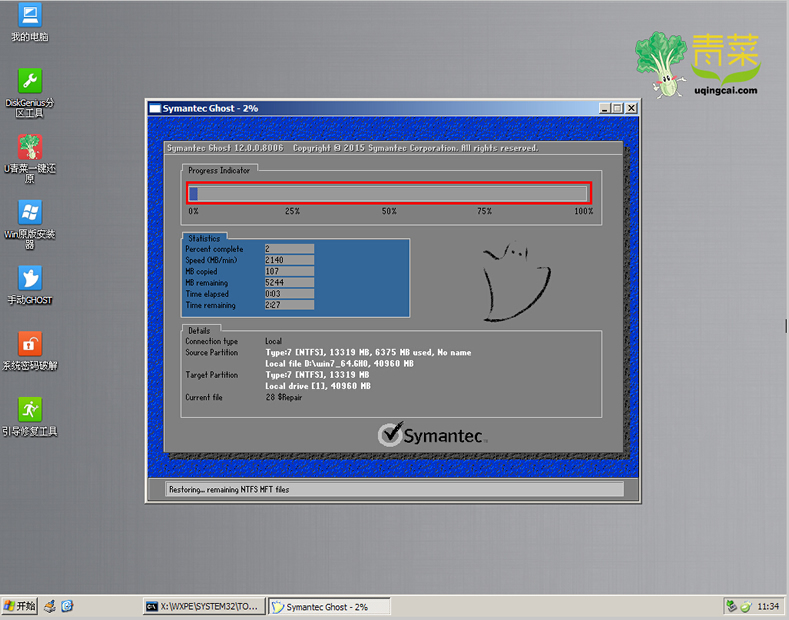
Task: Select the Win原版安装器 installer icon
Action: 29,213
